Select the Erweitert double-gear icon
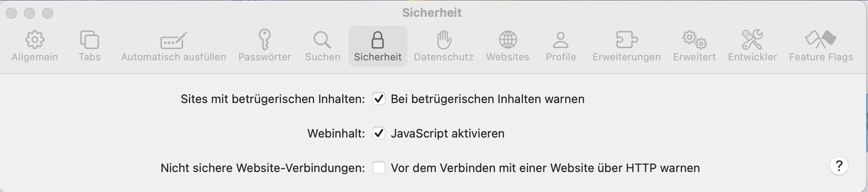The width and height of the screenshot is (868, 192). tap(694, 40)
